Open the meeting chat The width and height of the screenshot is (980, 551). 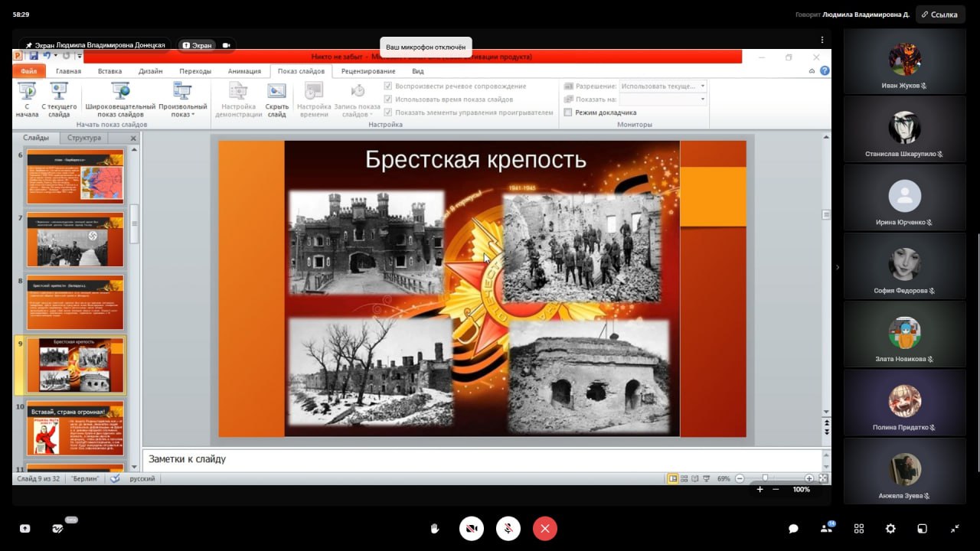[x=794, y=528]
